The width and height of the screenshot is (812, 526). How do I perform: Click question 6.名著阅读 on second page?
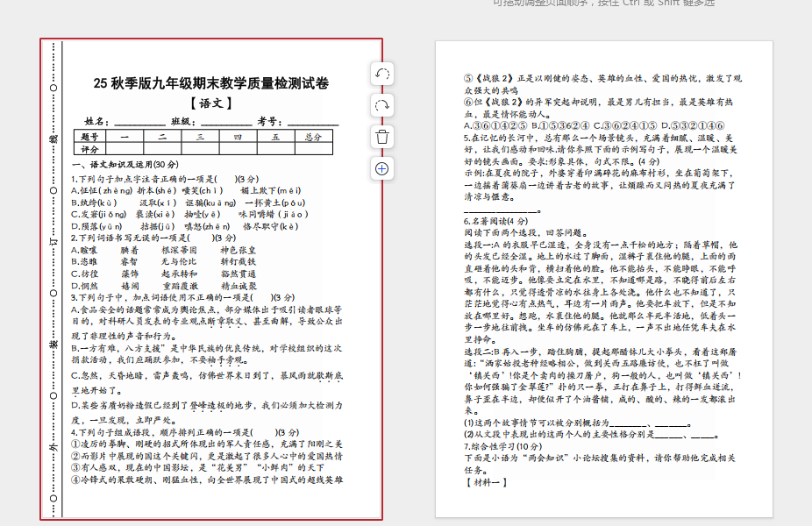(496, 222)
